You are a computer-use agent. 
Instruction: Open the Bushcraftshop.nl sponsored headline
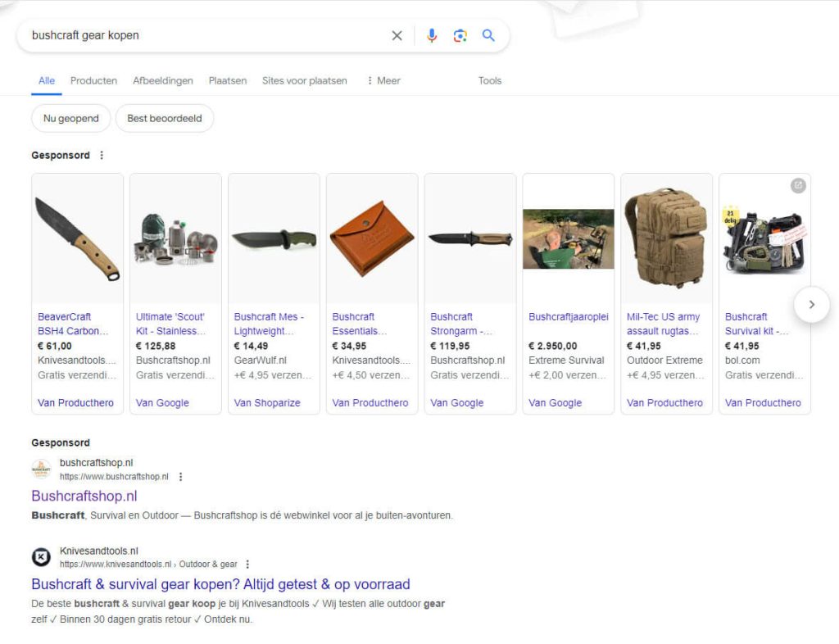84,496
